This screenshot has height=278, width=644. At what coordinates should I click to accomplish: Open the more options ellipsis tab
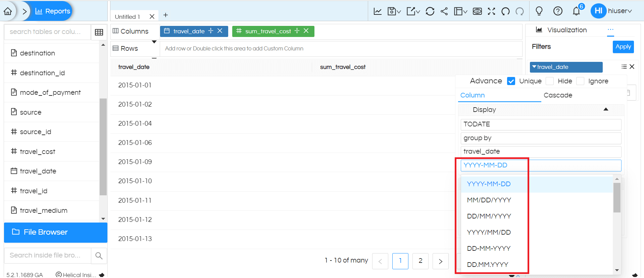pos(610,30)
